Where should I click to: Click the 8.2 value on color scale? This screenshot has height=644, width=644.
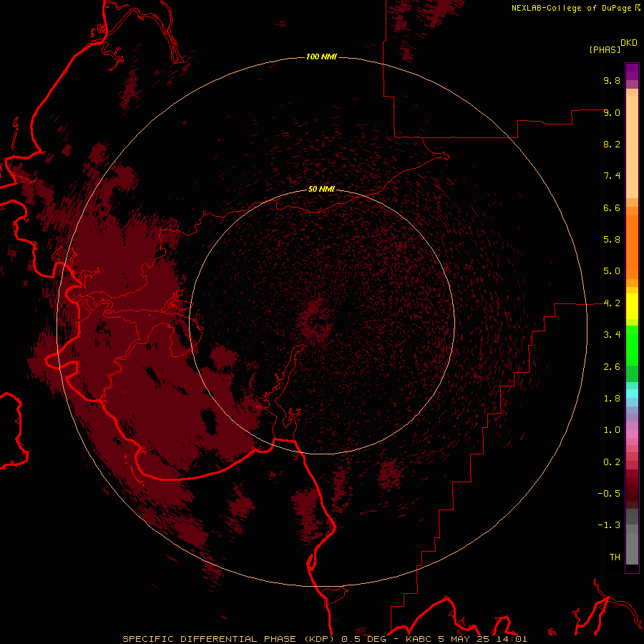pyautogui.click(x=612, y=144)
